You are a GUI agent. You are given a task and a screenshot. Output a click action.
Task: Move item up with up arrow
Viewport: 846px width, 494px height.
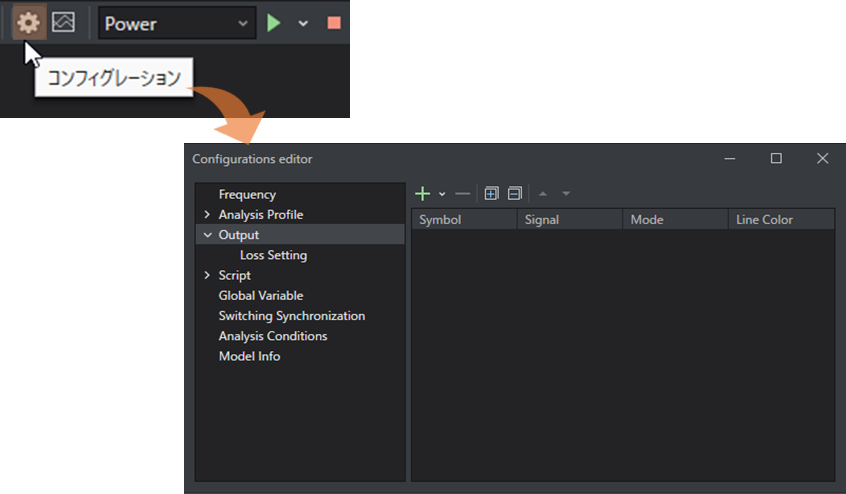point(543,194)
